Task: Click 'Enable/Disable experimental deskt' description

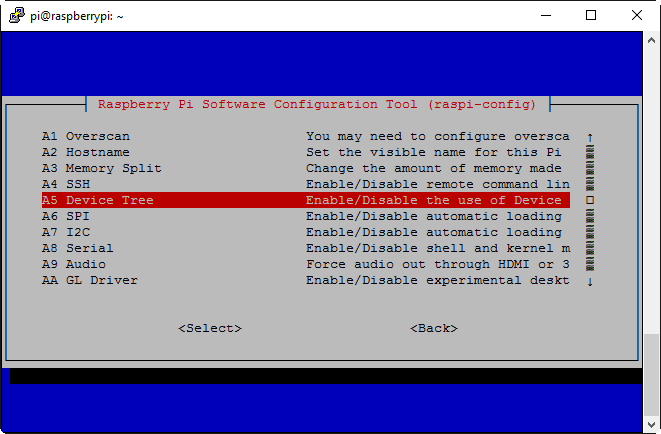Action: pyautogui.click(x=438, y=280)
